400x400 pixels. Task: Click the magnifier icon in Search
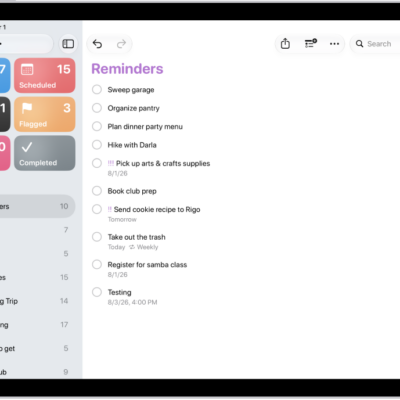coord(359,44)
